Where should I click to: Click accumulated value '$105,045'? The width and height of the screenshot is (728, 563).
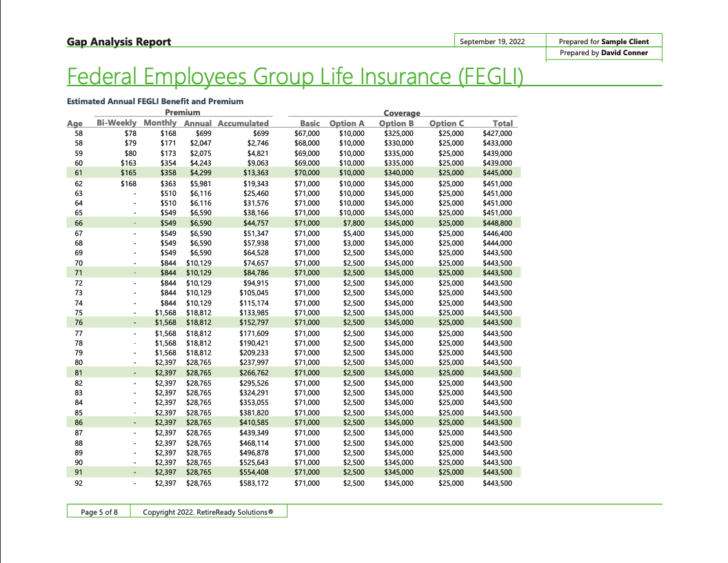click(254, 293)
